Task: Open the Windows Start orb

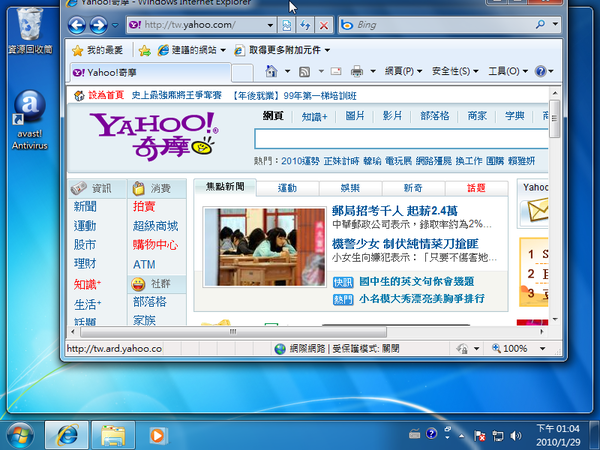Action: click(x=20, y=435)
